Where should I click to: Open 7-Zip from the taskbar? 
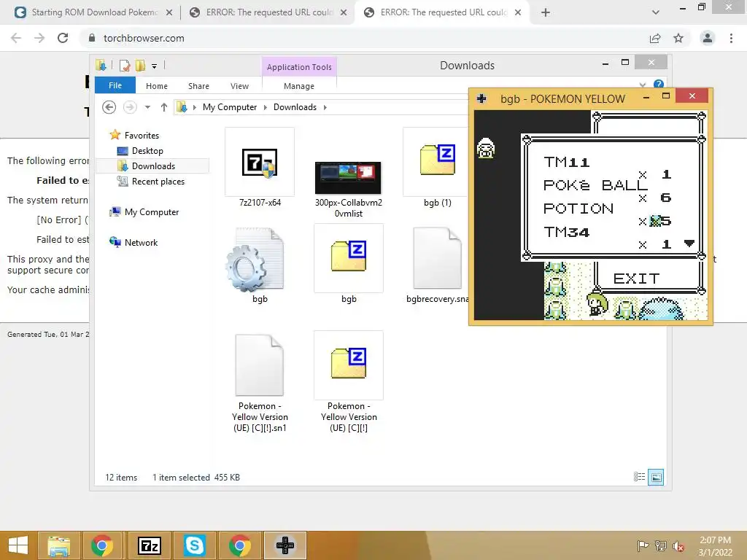150,545
